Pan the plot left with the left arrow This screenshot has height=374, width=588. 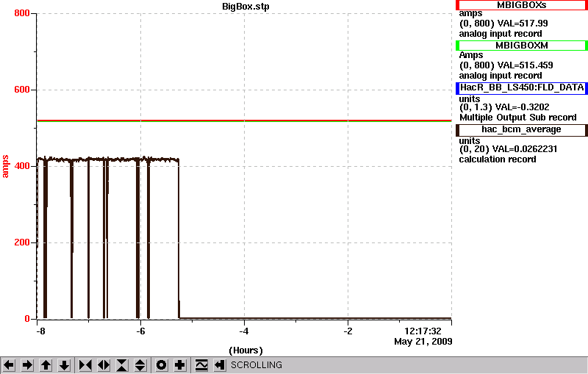pos(9,365)
